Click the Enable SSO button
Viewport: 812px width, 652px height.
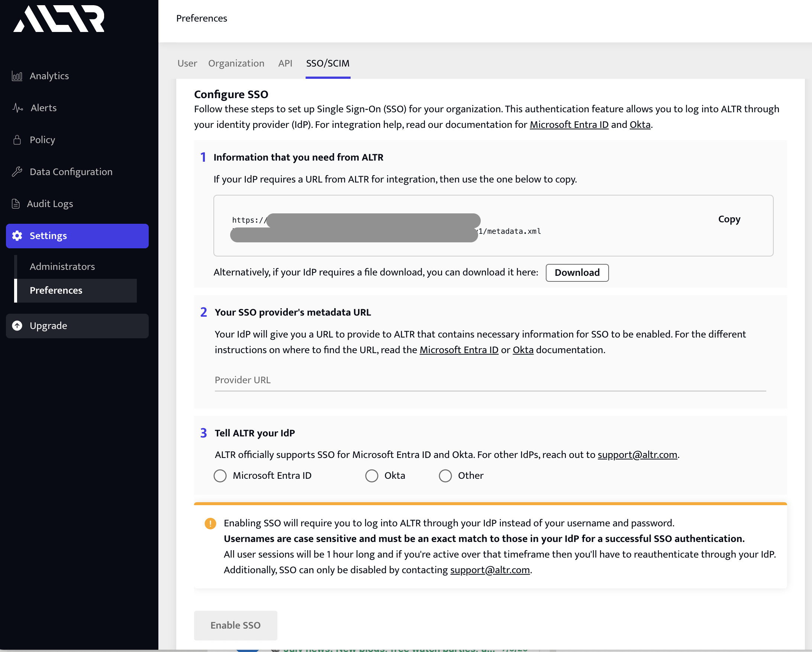coord(235,626)
